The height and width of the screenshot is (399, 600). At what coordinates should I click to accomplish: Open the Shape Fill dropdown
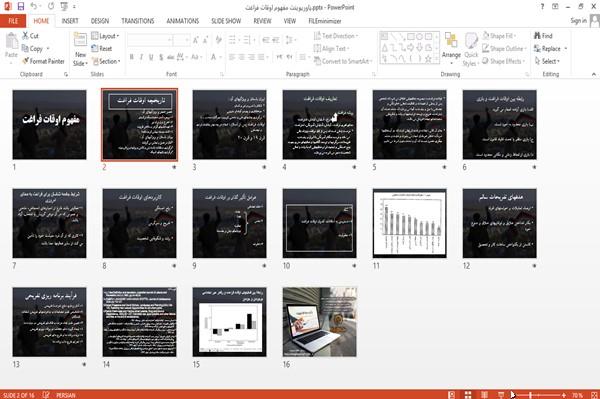[x=499, y=36]
